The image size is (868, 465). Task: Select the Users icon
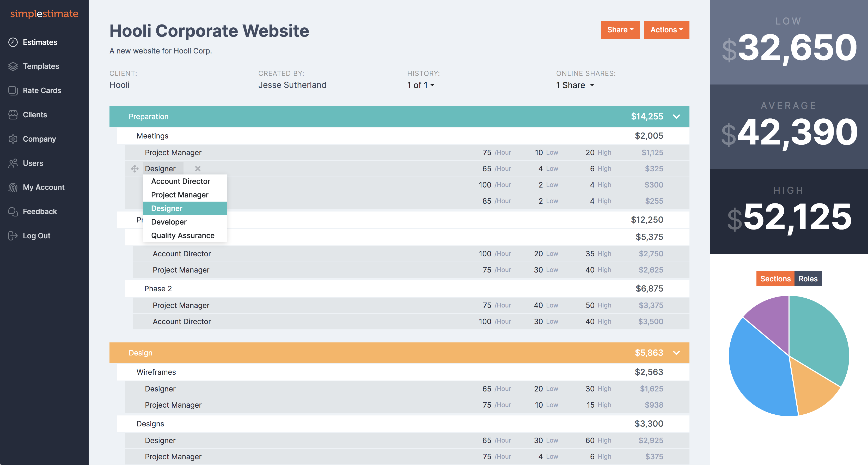coord(13,163)
